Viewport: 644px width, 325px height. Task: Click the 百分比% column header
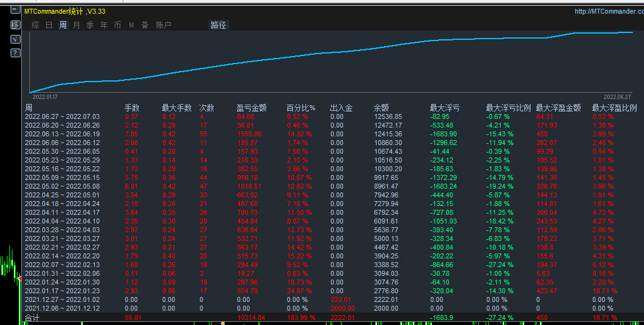[x=300, y=108]
